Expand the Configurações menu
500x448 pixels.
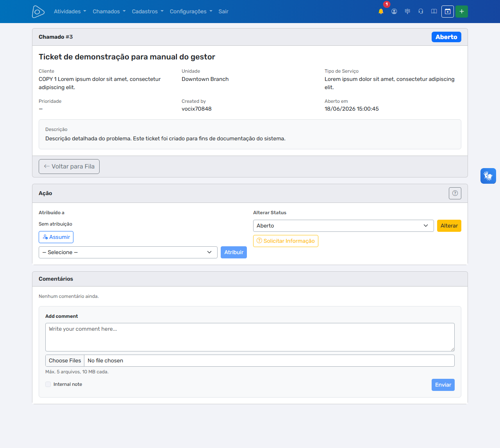click(191, 11)
